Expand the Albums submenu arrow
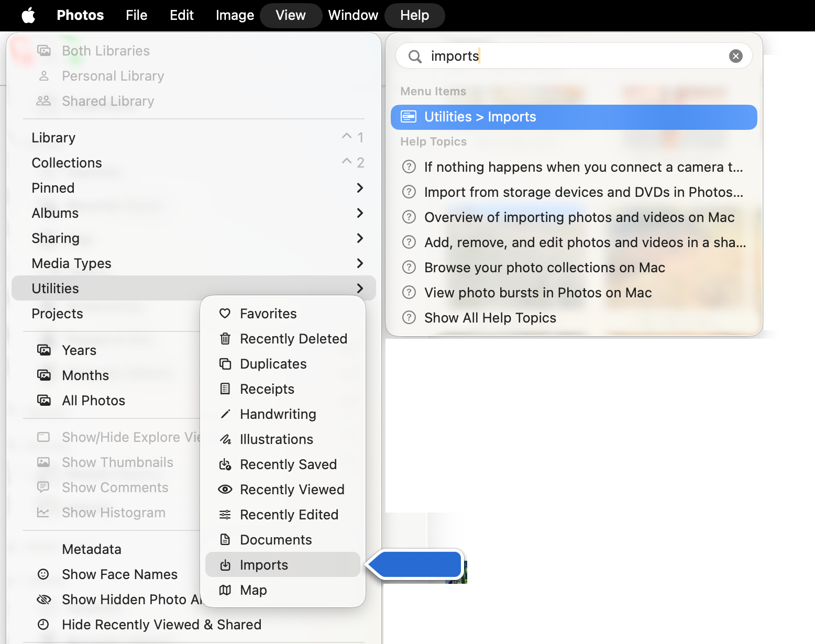815x644 pixels. pyautogui.click(x=360, y=213)
